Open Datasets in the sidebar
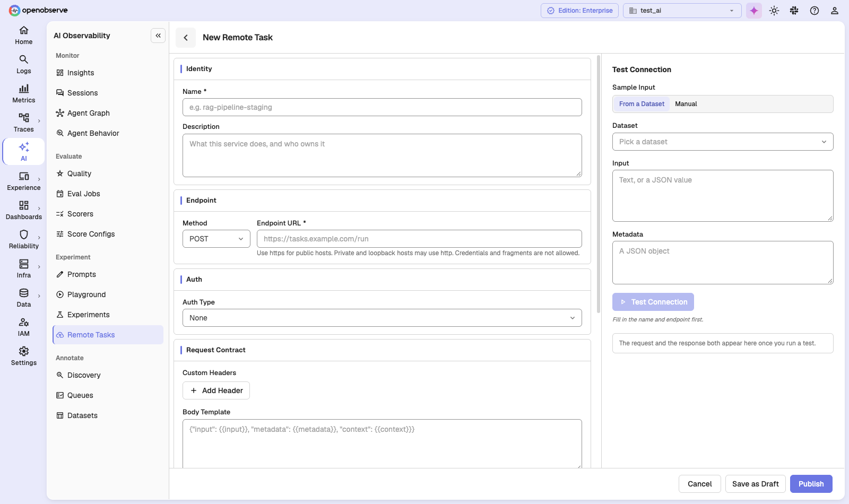Viewport: 849px width, 504px height. [108, 415]
